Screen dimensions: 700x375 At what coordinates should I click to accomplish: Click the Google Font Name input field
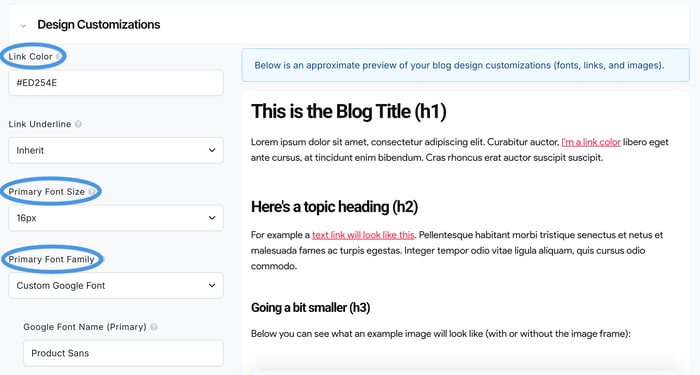pyautogui.click(x=123, y=353)
